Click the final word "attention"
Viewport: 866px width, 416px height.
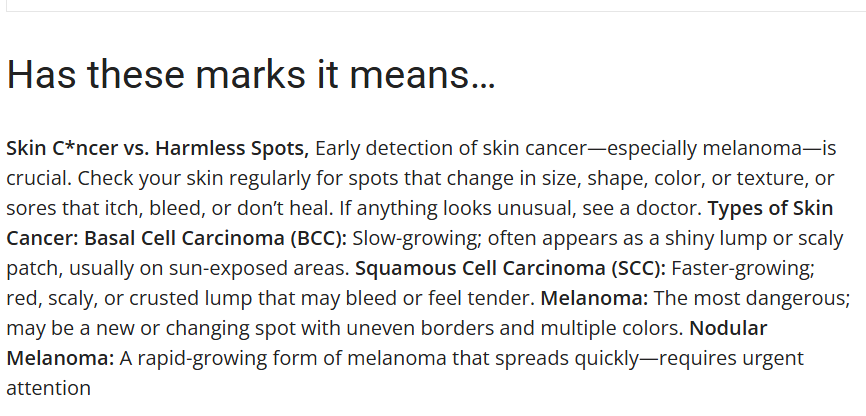[48, 388]
